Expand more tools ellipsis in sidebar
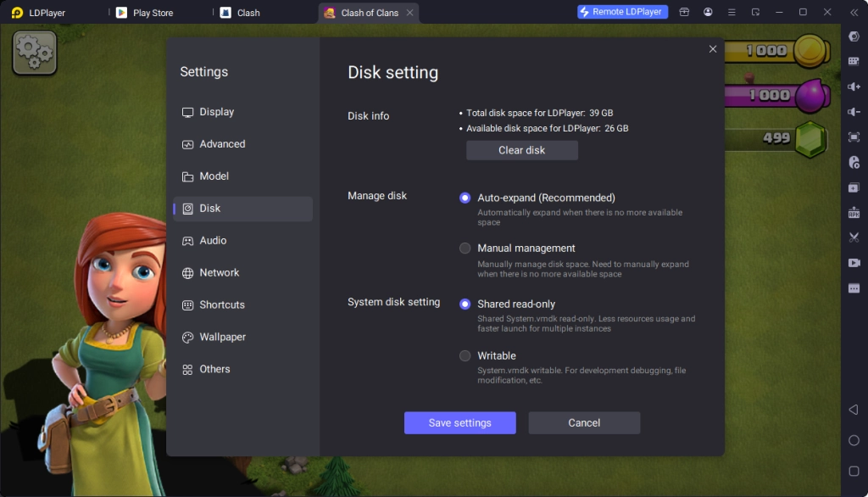This screenshot has width=868, height=497. (x=854, y=288)
